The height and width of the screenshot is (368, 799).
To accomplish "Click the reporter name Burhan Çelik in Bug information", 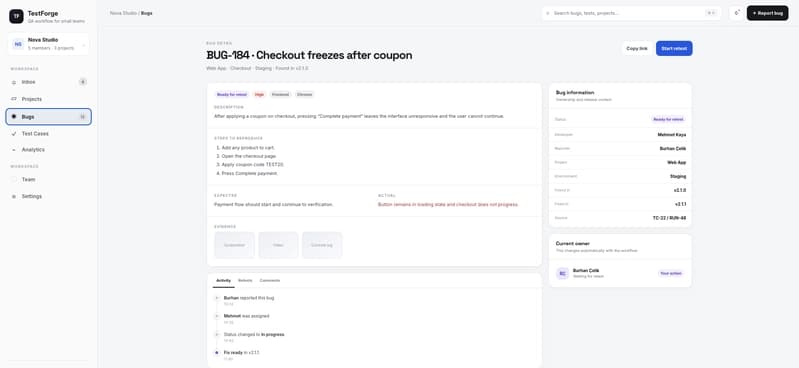I will [673, 149].
